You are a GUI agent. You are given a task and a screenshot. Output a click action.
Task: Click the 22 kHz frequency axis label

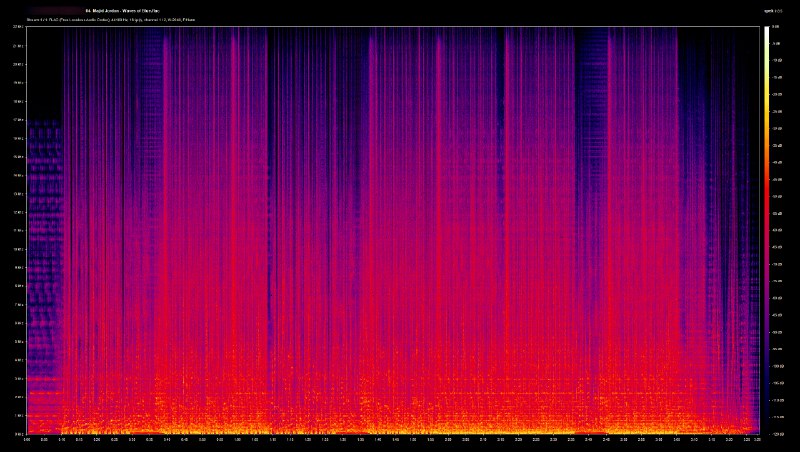tap(19, 27)
